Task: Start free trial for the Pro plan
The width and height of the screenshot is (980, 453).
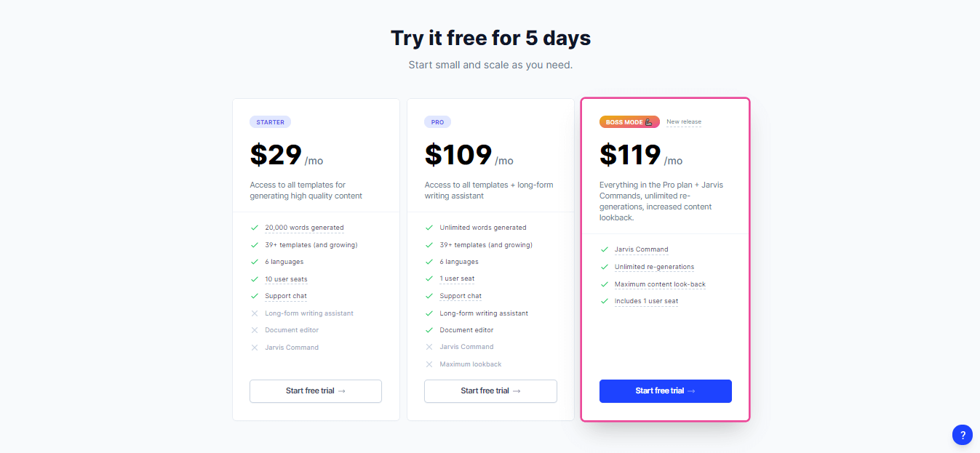Action: (x=490, y=391)
